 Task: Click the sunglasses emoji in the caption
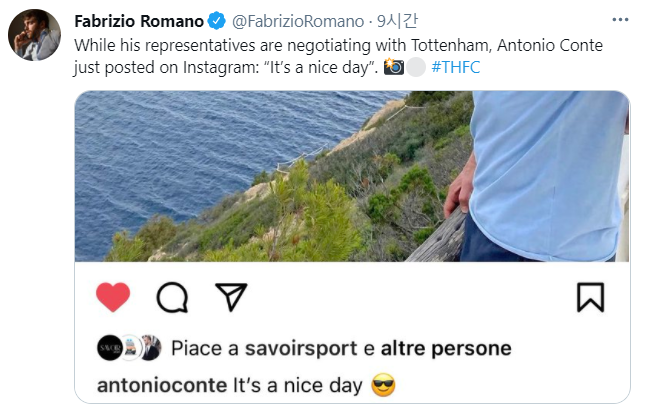(x=383, y=385)
